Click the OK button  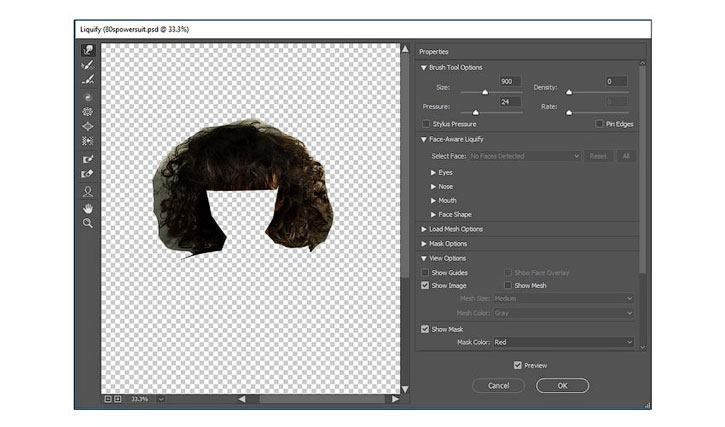coord(562,385)
